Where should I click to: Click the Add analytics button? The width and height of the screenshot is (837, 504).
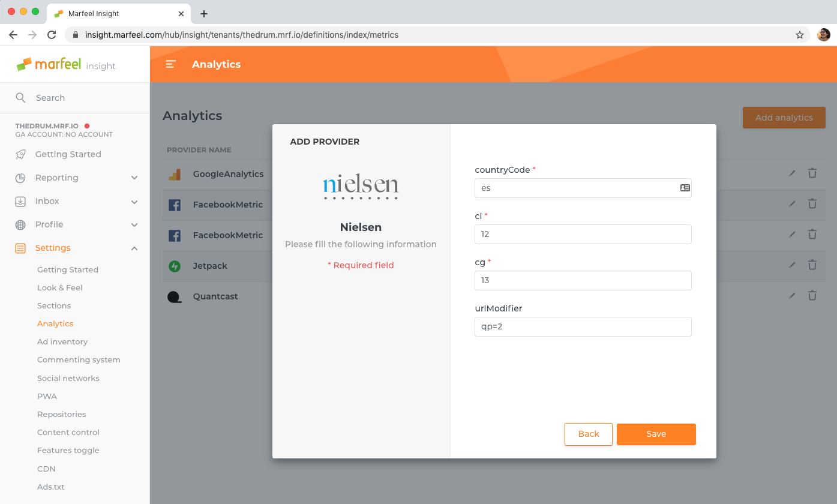(784, 118)
